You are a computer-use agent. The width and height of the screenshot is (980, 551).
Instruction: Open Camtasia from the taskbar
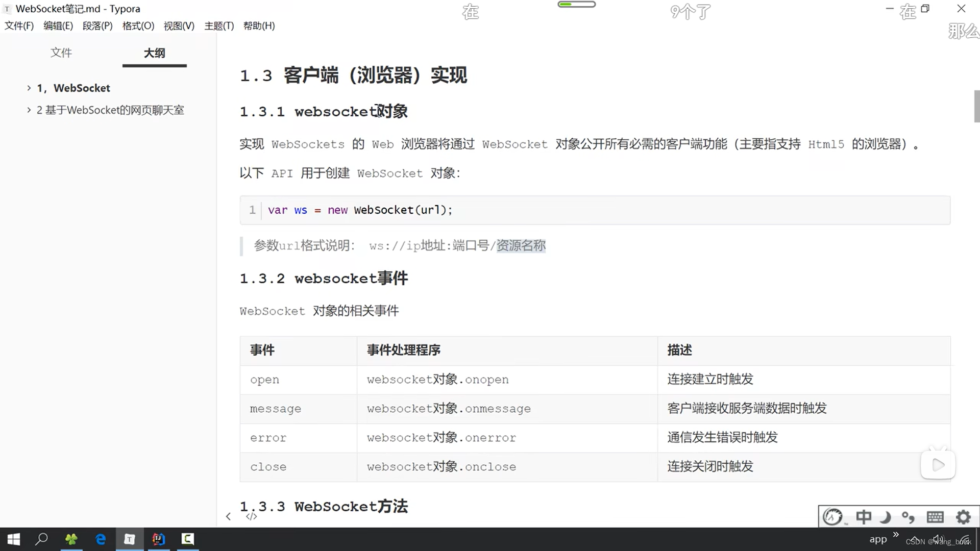click(187, 539)
